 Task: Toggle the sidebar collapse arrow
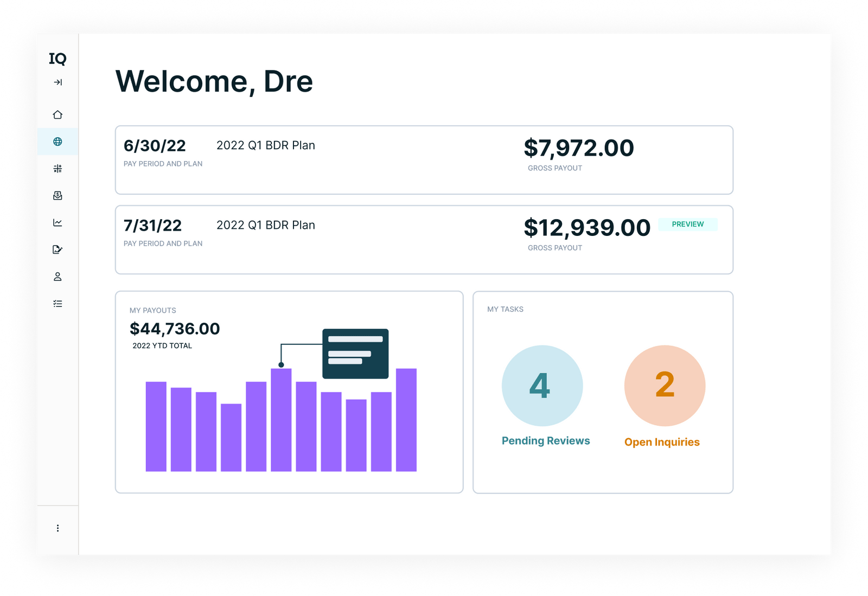(58, 83)
